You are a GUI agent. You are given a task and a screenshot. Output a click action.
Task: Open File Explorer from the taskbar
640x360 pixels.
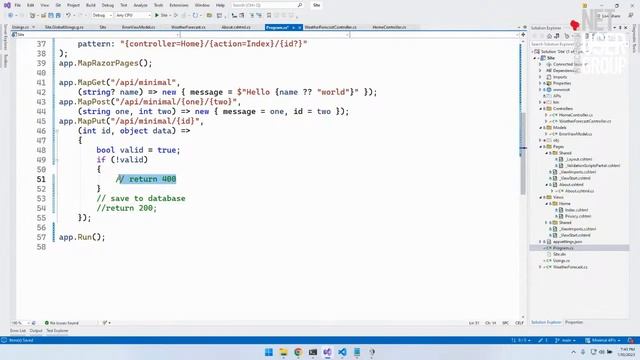(x=283, y=352)
